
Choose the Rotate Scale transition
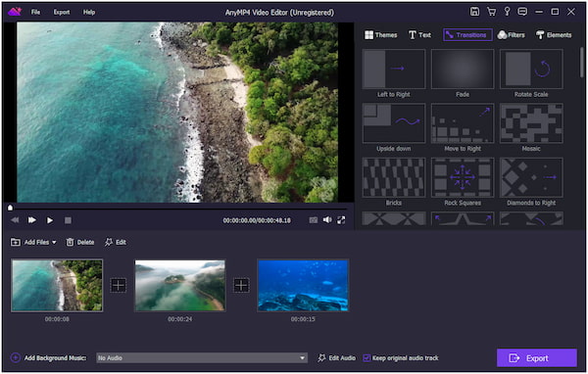coord(531,69)
